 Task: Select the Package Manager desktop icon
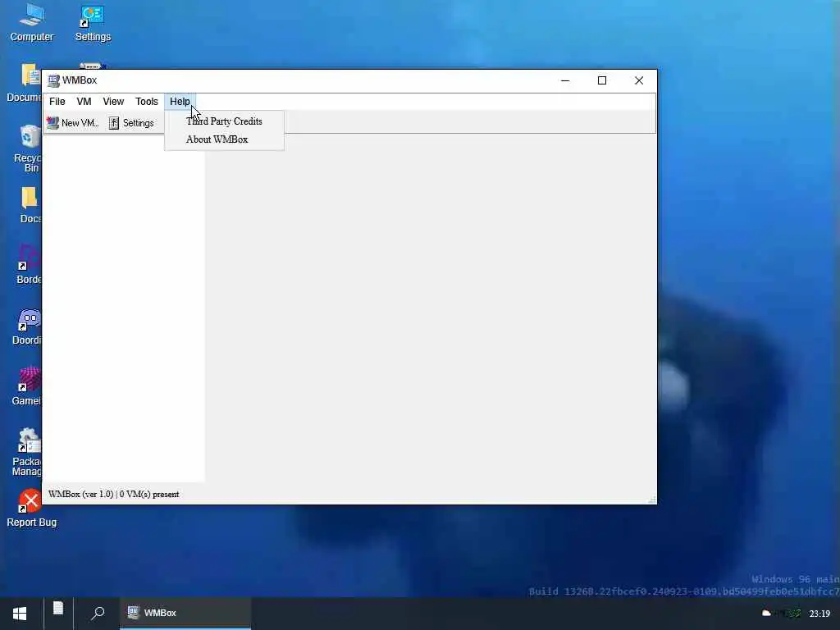tap(27, 452)
